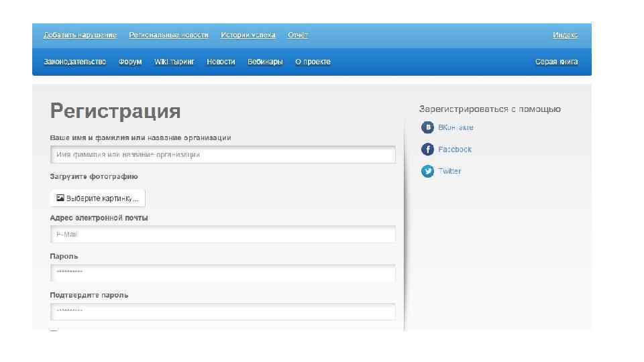Focus the Пароль password field

(x=223, y=273)
